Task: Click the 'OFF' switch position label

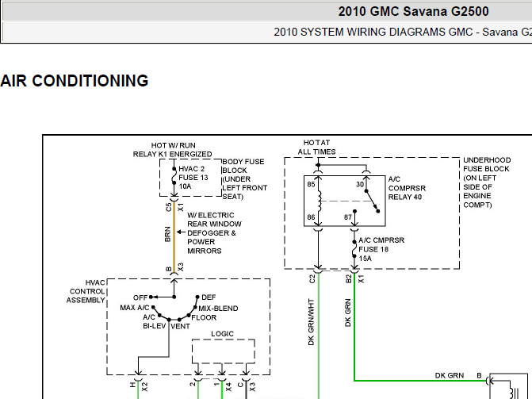Action: point(140,297)
